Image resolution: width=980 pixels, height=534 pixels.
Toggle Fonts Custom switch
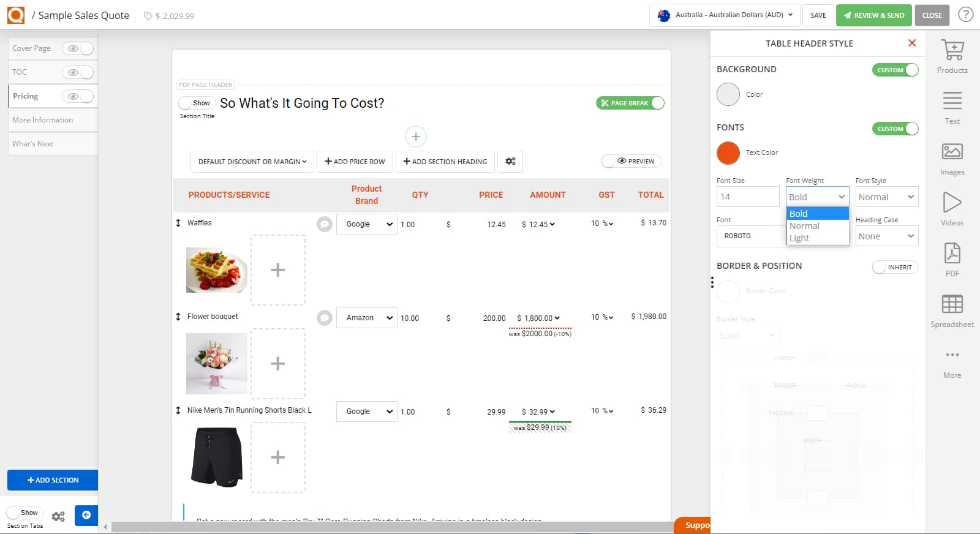[895, 129]
